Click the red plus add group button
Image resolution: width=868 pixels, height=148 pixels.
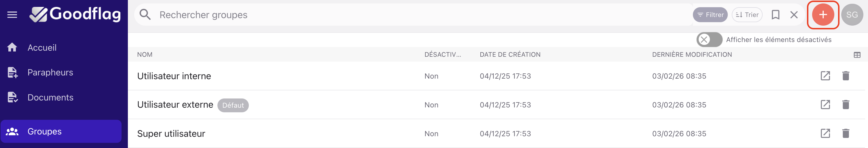(822, 15)
